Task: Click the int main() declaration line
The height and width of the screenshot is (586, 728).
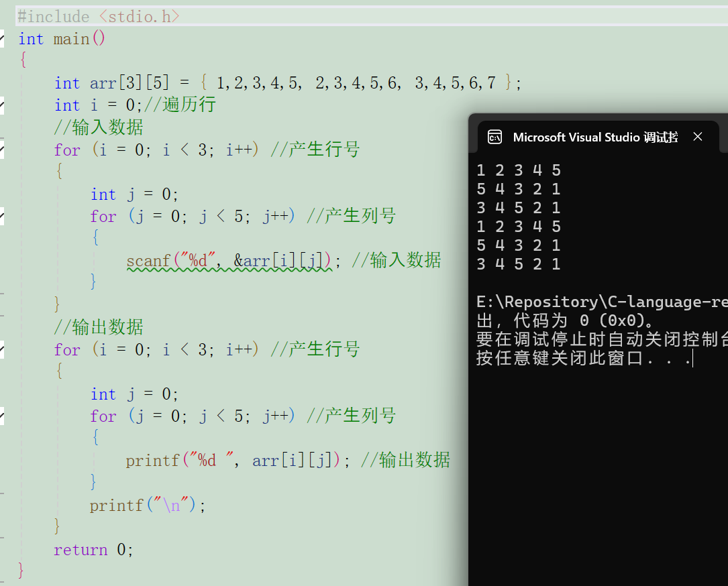Action: (62, 38)
